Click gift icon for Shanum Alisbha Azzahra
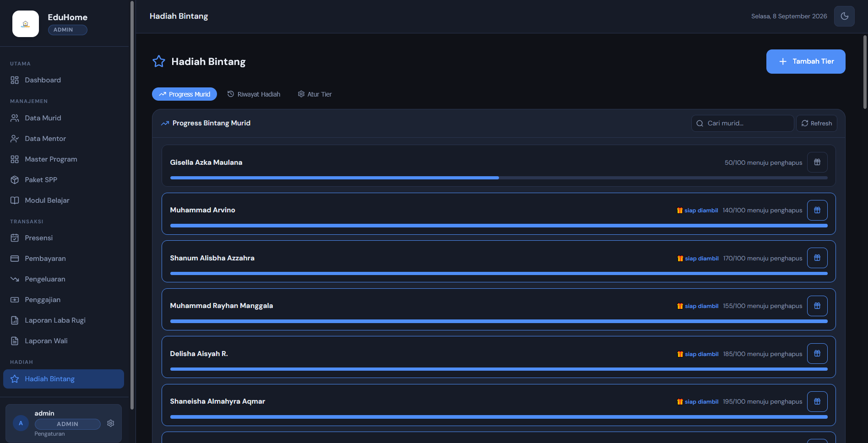Image resolution: width=868 pixels, height=443 pixels. pos(817,258)
